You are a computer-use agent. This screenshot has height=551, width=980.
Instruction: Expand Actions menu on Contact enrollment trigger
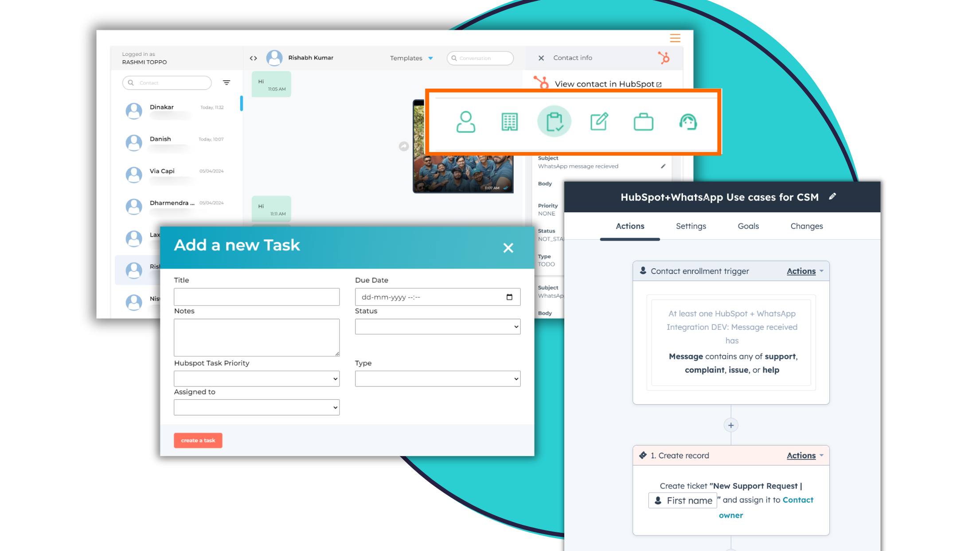coord(805,271)
